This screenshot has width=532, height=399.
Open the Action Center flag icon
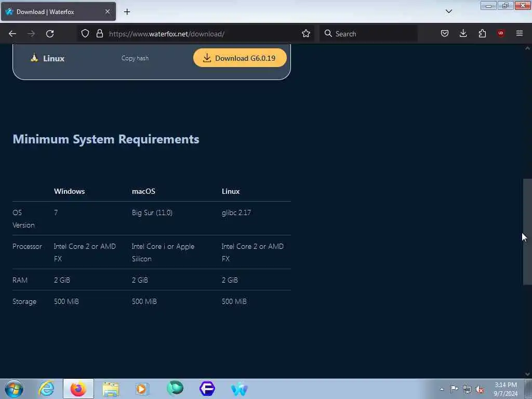click(x=454, y=389)
